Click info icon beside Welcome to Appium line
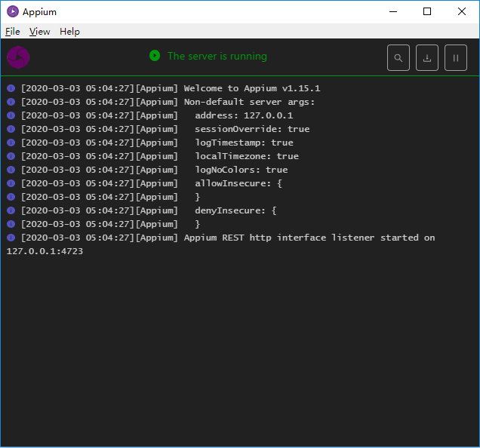 11,88
